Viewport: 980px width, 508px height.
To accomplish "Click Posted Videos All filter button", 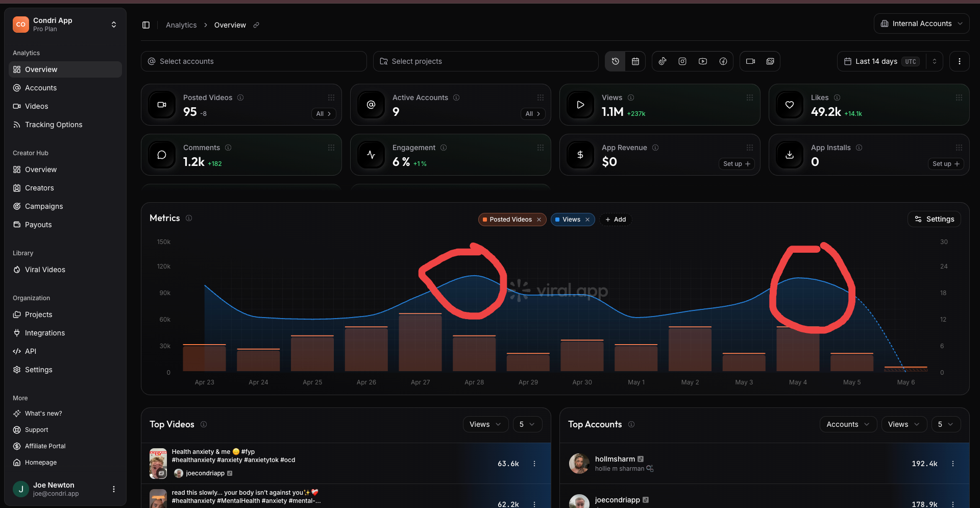I will point(324,114).
